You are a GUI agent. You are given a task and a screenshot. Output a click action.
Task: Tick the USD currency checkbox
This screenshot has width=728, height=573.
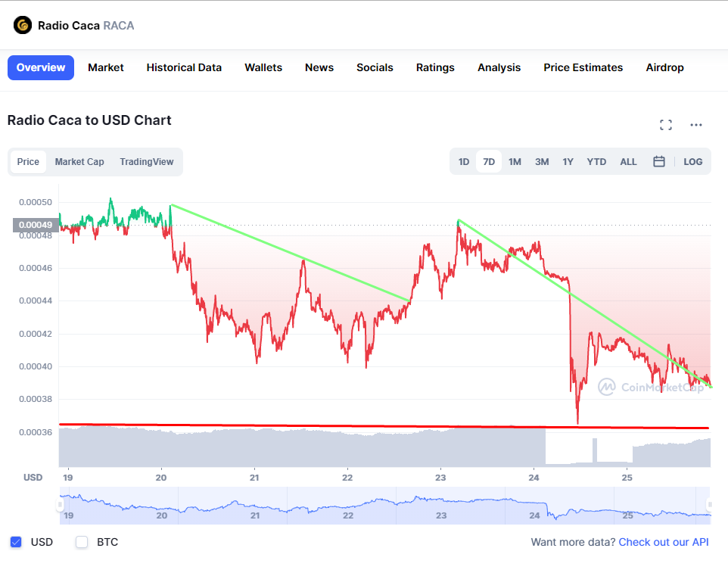tap(16, 542)
